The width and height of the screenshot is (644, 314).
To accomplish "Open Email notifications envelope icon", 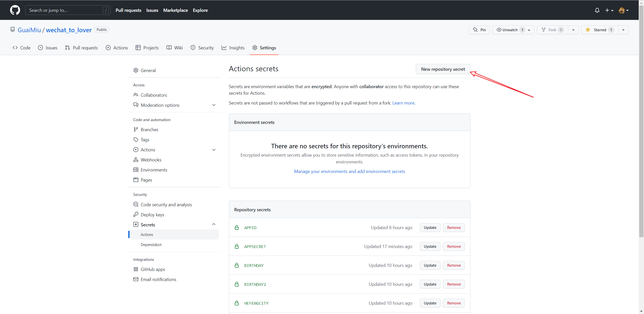I will coord(136,279).
